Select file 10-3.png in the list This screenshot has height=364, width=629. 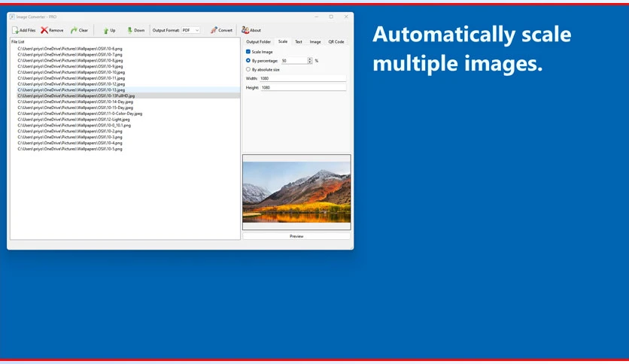tap(70, 137)
